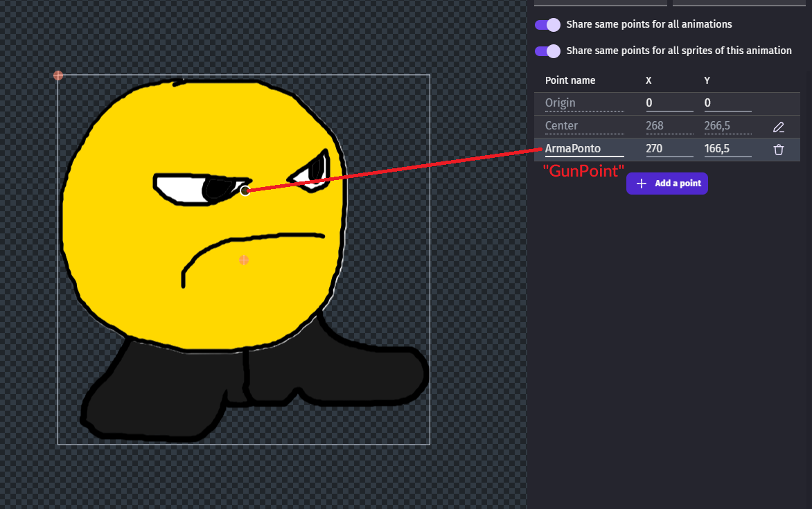Click the Origin point name field
Screen dimensions: 812x509
[x=584, y=103]
